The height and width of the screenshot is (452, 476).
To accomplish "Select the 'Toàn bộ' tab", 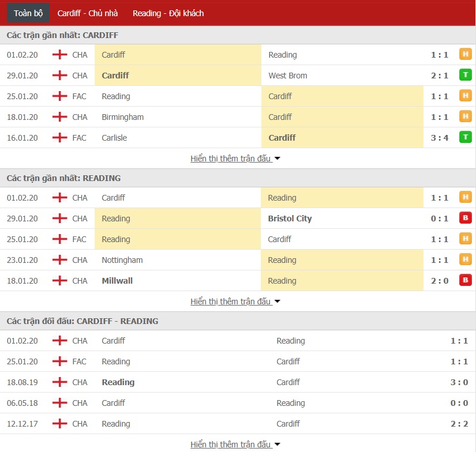I will pyautogui.click(x=28, y=13).
